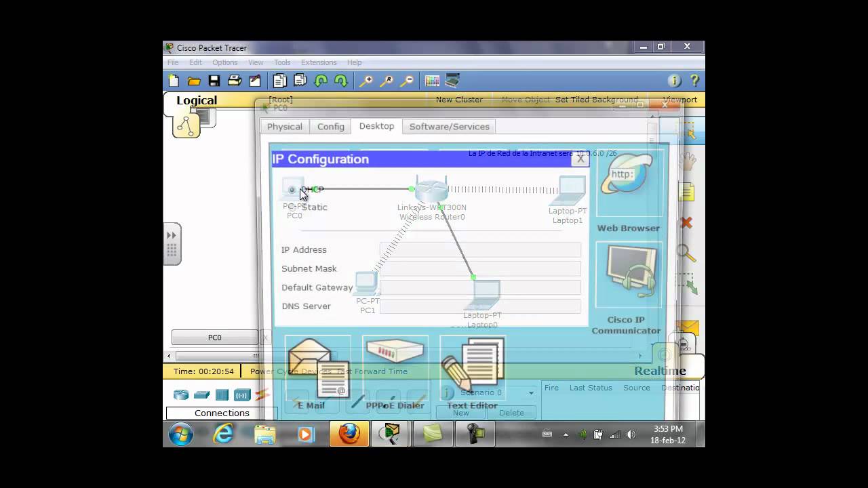Select the Hubs device category
Screen dimensions: 868x488
click(x=222, y=395)
